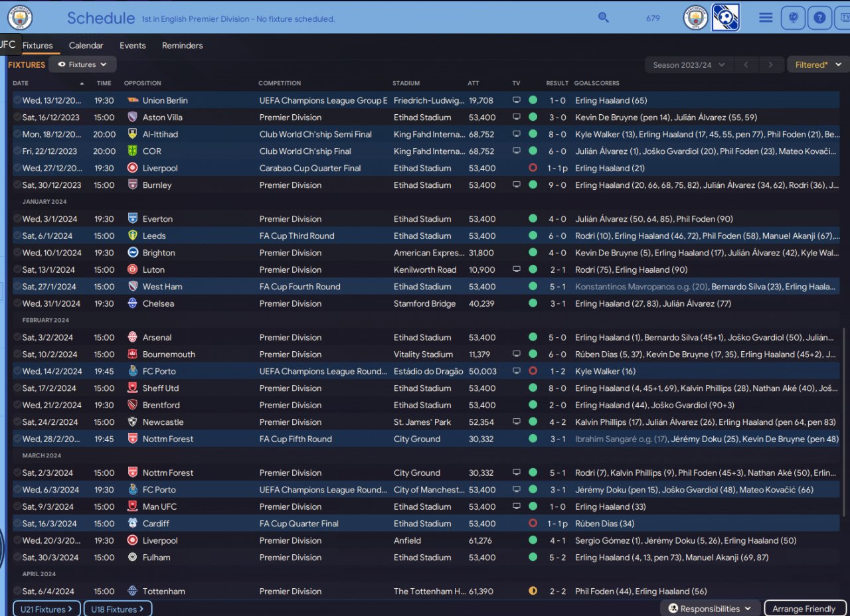Viewport: 850px width, 616px height.
Task: Sort by the Result column header
Action: tap(557, 83)
